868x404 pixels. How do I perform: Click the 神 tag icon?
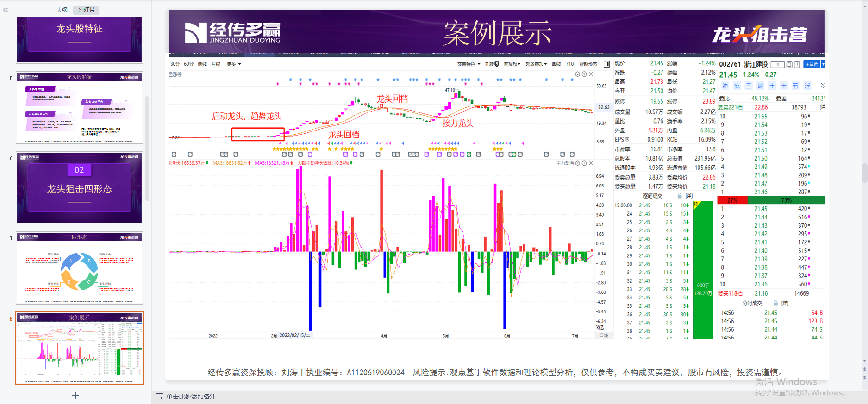[725, 86]
